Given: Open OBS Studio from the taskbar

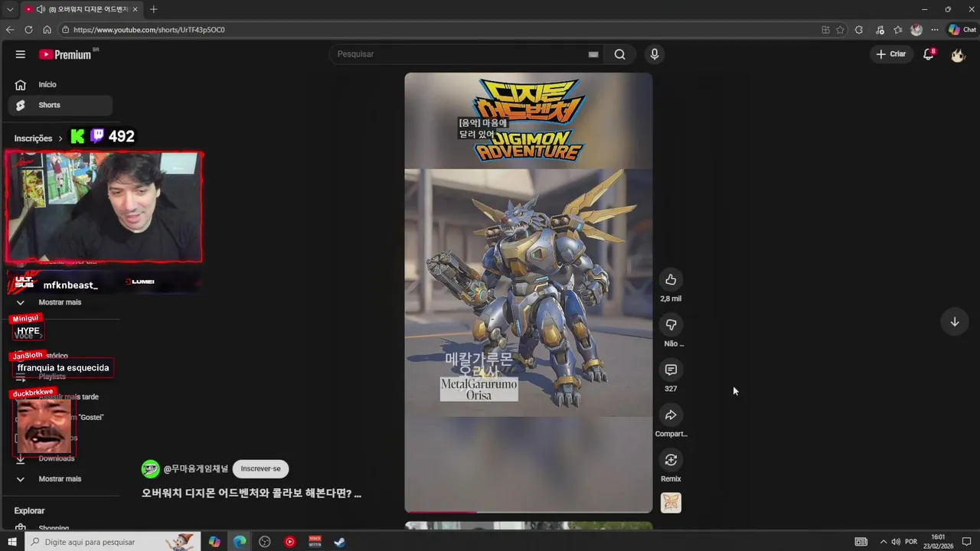Looking at the screenshot, I should pos(265,542).
